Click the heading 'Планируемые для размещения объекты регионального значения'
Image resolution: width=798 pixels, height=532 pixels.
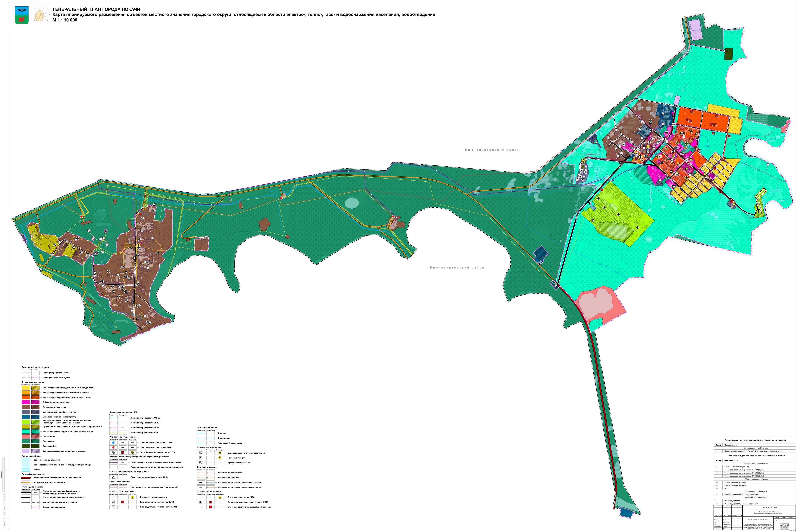[x=756, y=440]
